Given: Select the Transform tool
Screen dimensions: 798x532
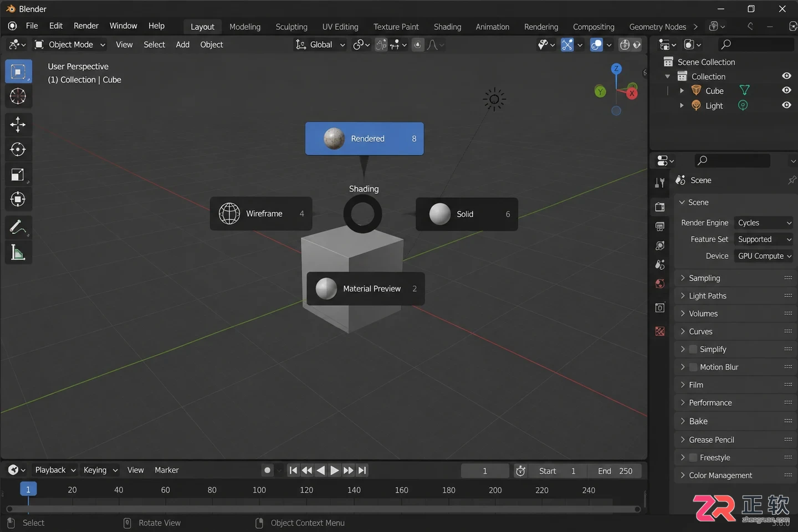Looking at the screenshot, I should point(18,199).
